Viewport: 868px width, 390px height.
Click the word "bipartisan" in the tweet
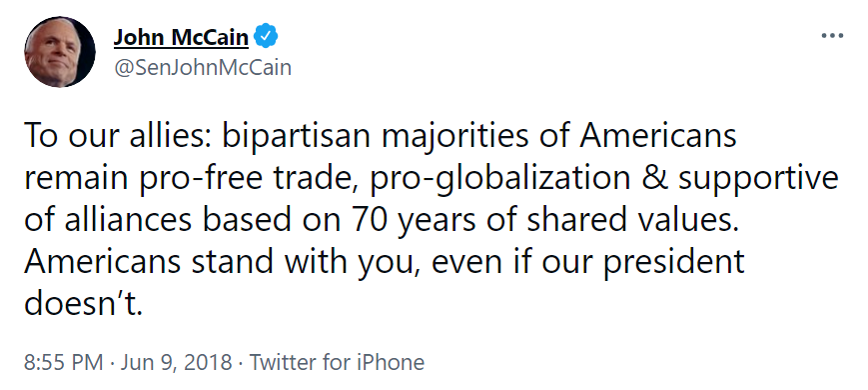click(x=297, y=137)
